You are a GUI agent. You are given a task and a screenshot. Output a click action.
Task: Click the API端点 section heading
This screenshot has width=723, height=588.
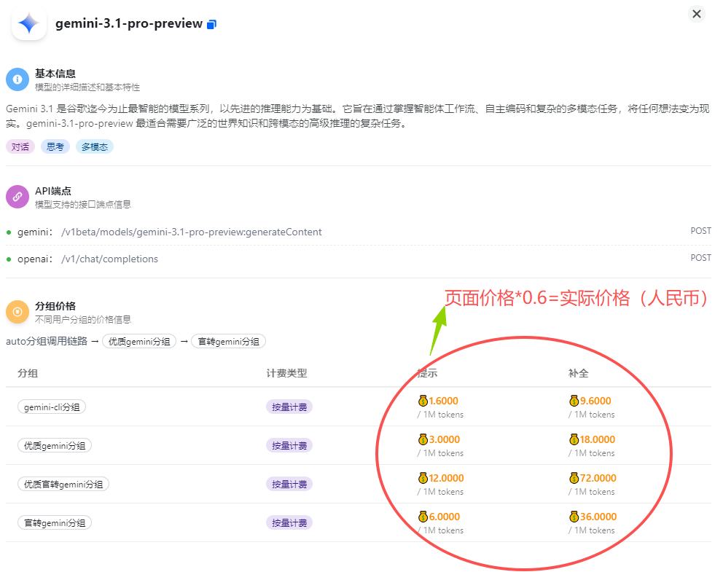click(53, 191)
